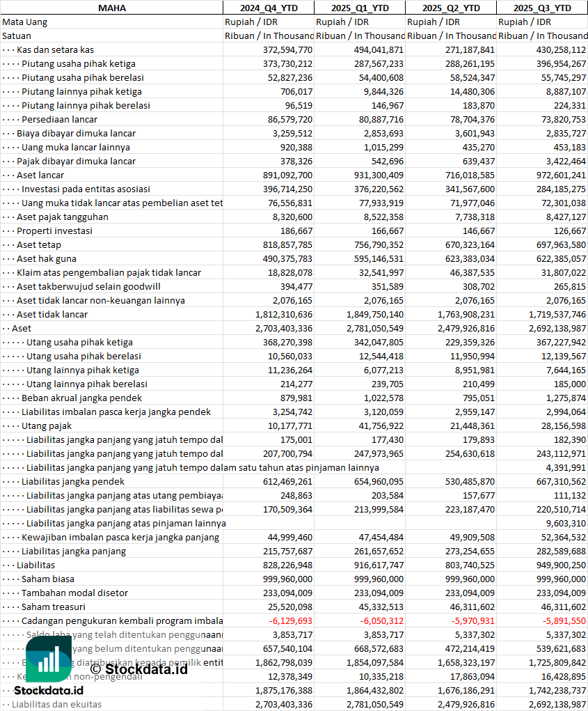Click the Persediaan lancar row label
Viewport: 588px width, 711px height.
click(x=59, y=119)
